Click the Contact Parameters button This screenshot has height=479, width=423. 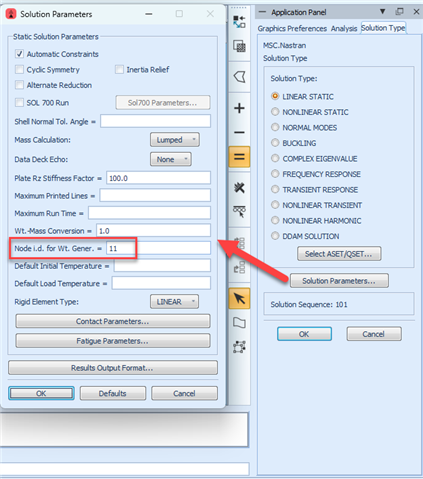(113, 321)
